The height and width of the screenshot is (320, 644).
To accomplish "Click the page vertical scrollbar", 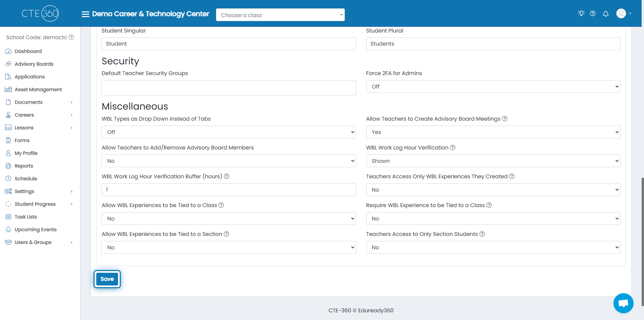I will (x=642, y=241).
